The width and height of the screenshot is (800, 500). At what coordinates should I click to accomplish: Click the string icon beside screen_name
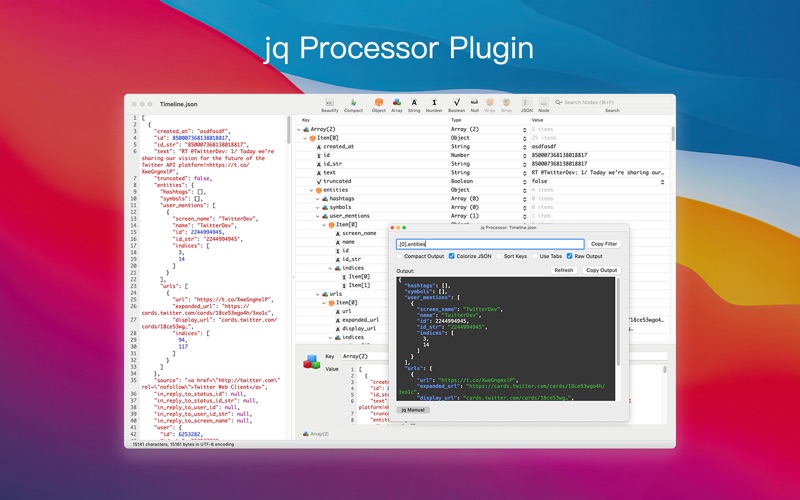[338, 233]
